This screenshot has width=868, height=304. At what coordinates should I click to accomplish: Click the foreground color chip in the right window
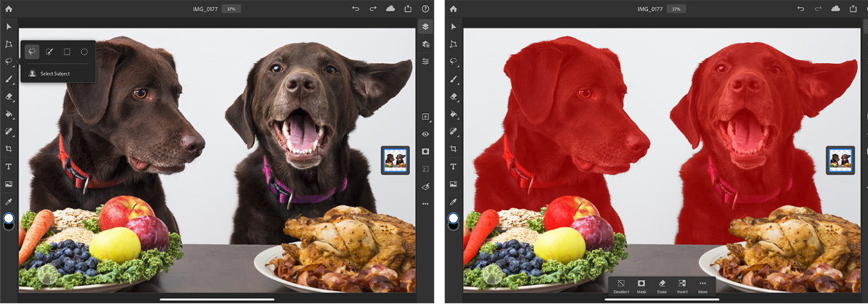[454, 218]
